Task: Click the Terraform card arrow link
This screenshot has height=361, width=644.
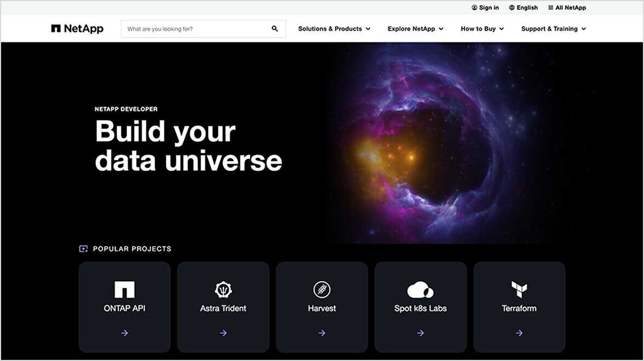Action: coord(519,333)
